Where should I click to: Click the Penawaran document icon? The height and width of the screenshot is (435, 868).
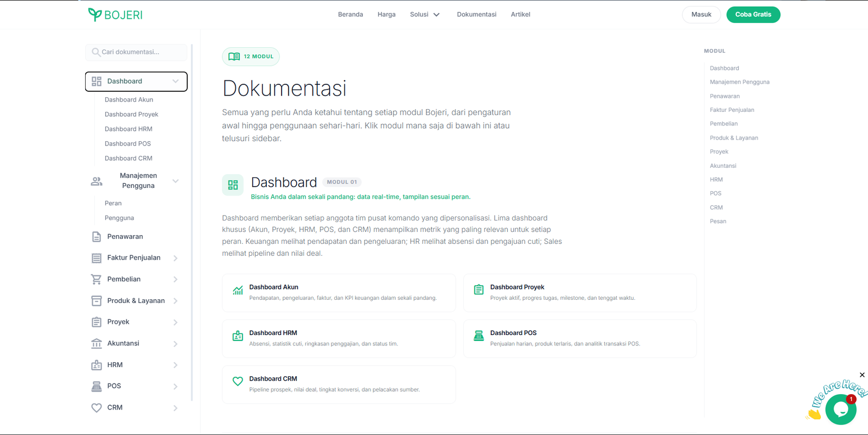point(97,237)
